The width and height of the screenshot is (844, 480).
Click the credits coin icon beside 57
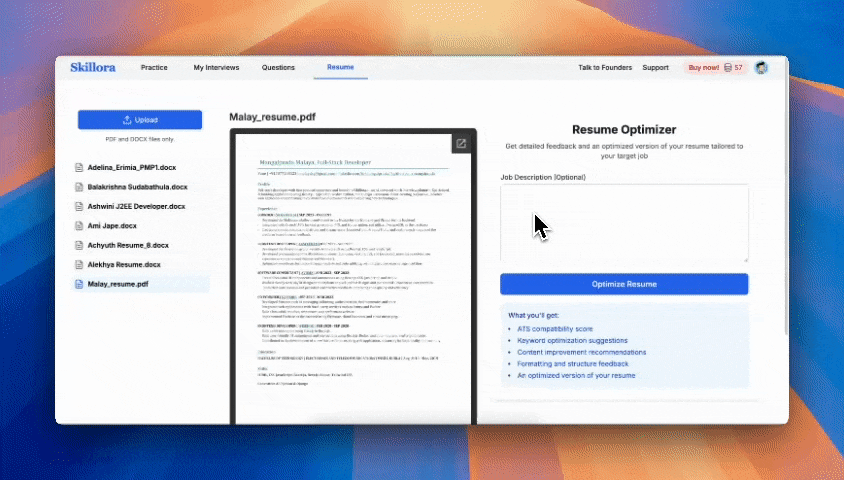[x=728, y=68]
